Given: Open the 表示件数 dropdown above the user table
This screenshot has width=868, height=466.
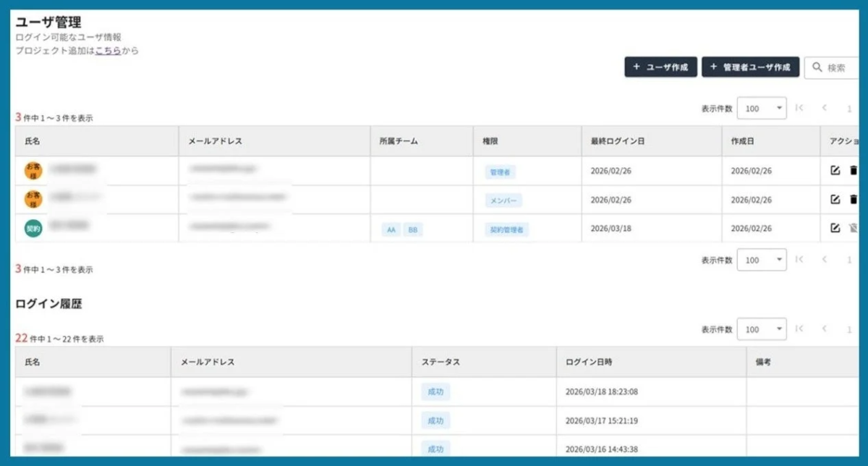Looking at the screenshot, I should [762, 107].
